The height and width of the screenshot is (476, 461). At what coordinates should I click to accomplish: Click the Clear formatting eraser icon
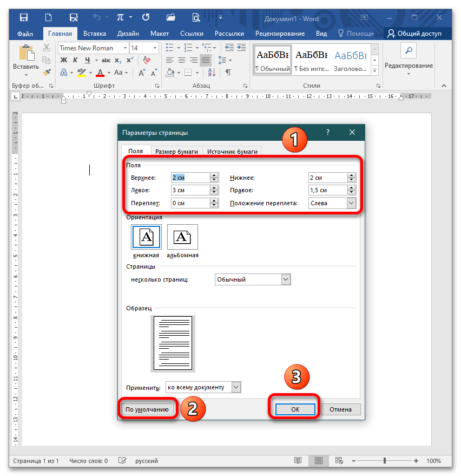pos(147,60)
